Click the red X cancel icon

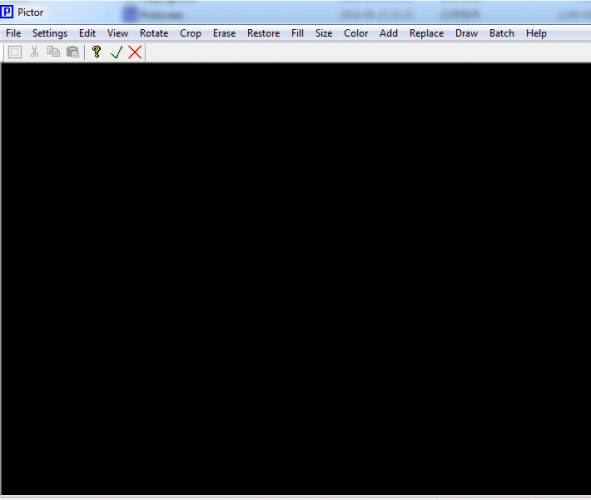(135, 52)
